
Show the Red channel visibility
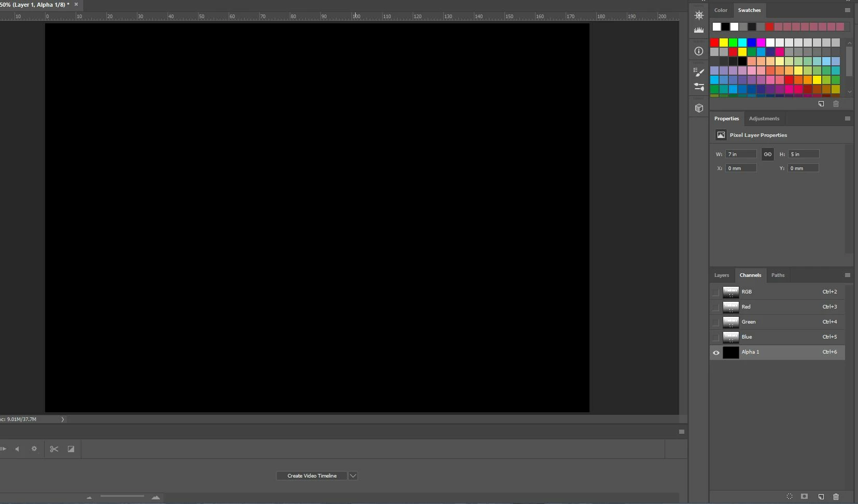(x=716, y=307)
